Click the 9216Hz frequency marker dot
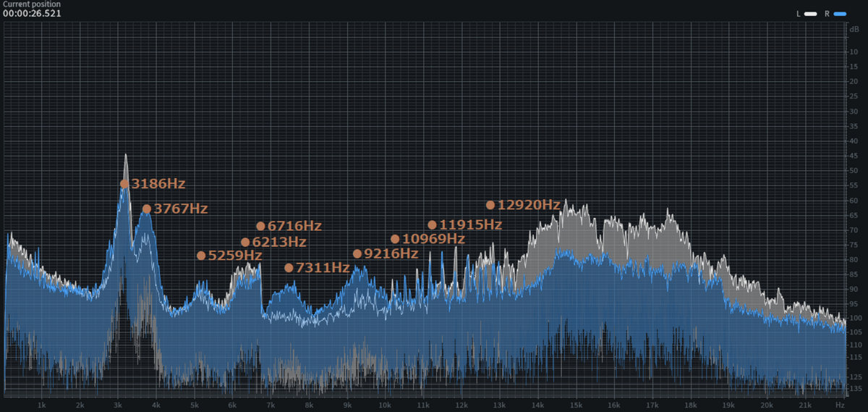This screenshot has height=412, width=868. [x=357, y=254]
